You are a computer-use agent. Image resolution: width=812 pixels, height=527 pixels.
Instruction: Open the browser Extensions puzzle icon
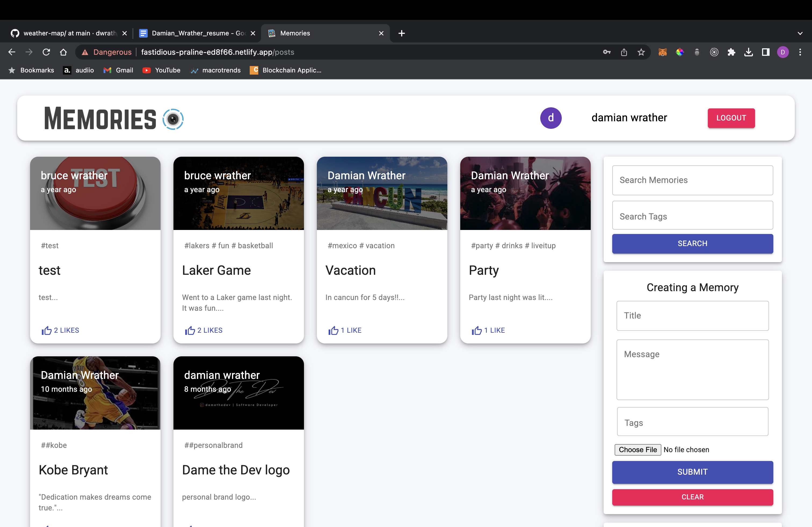tap(731, 52)
